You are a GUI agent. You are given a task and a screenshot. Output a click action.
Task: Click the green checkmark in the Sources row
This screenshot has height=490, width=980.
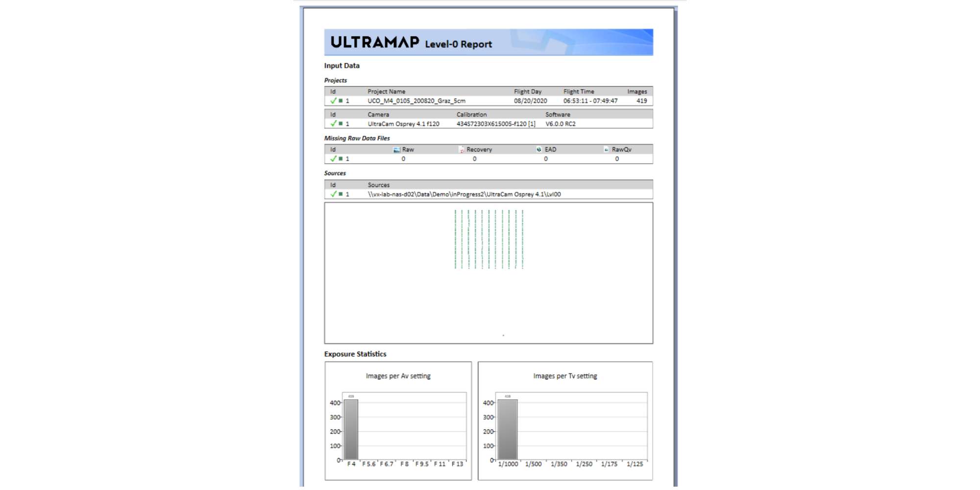coord(333,194)
